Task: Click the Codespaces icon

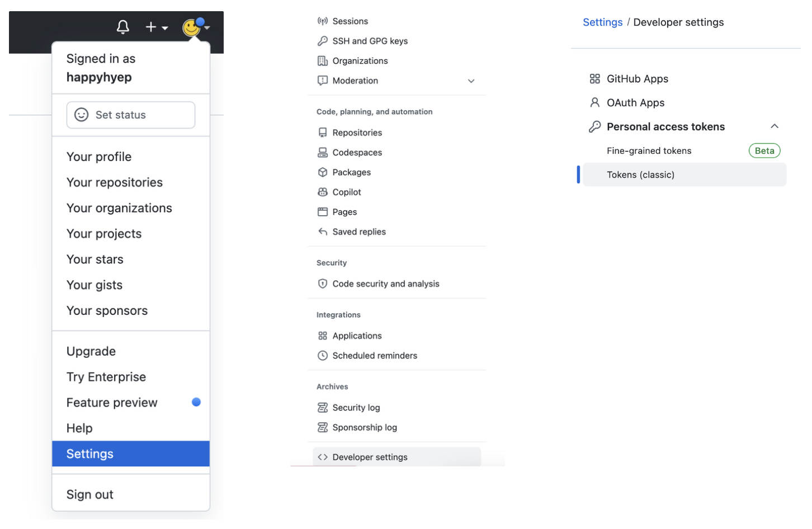Action: pos(323,152)
